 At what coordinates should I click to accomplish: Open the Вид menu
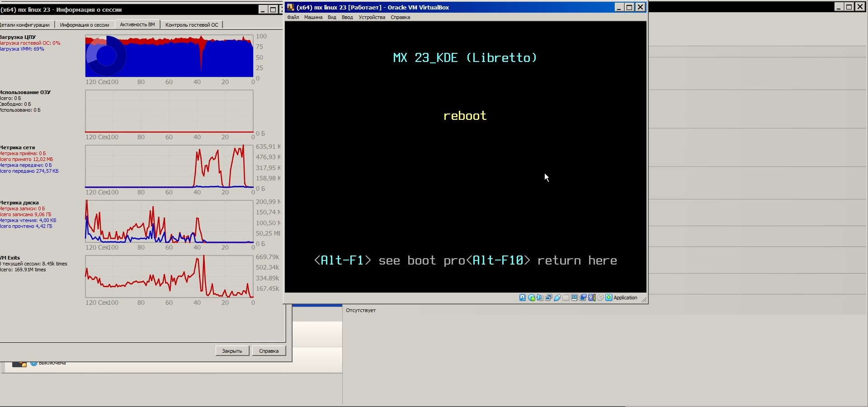[x=332, y=17]
